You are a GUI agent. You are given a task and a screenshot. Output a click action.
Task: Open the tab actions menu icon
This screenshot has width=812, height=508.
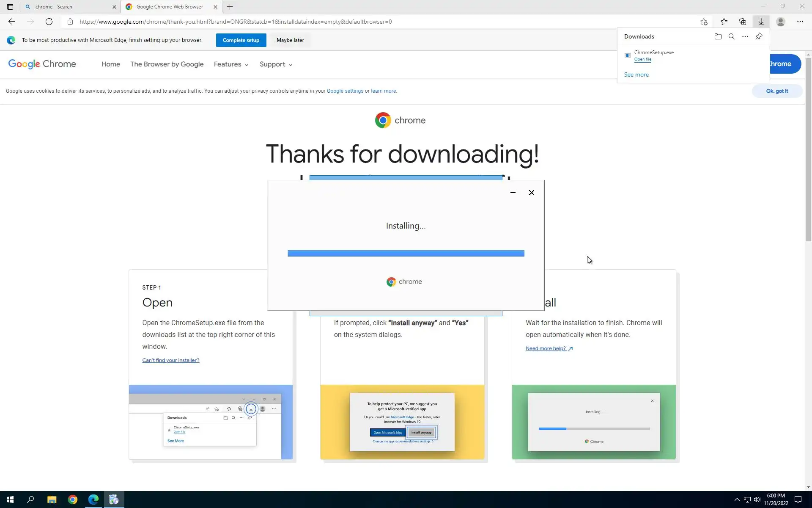[x=10, y=7]
